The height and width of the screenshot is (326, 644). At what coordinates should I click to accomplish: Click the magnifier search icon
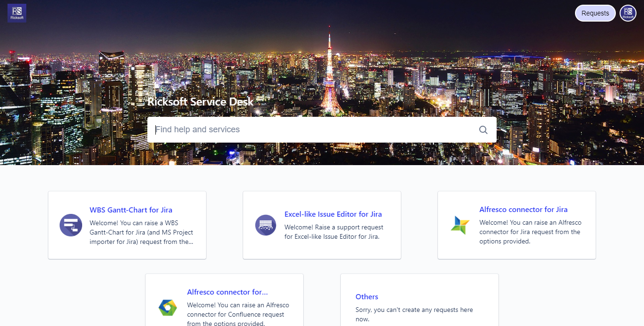pos(483,130)
